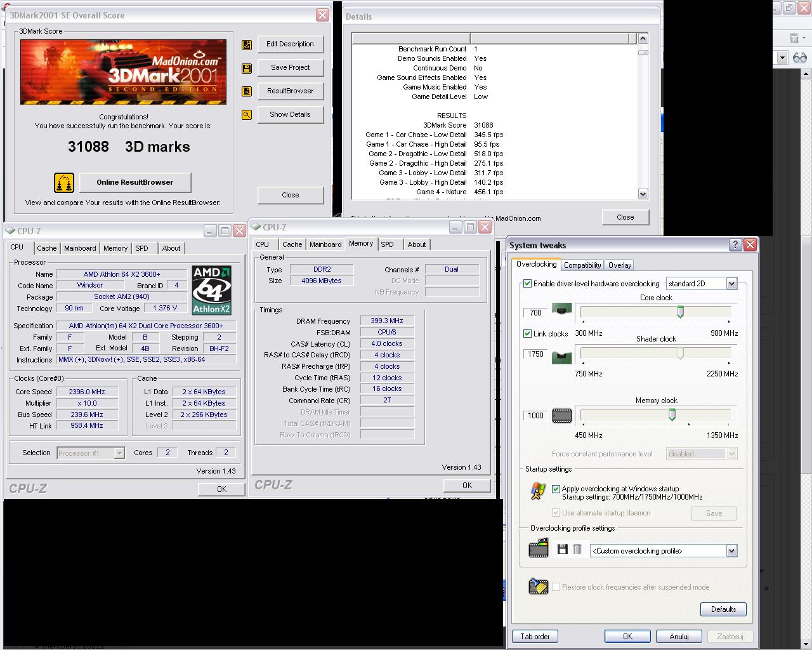Delete the overclocking profile with trash icon
The image size is (812, 650).
577,549
